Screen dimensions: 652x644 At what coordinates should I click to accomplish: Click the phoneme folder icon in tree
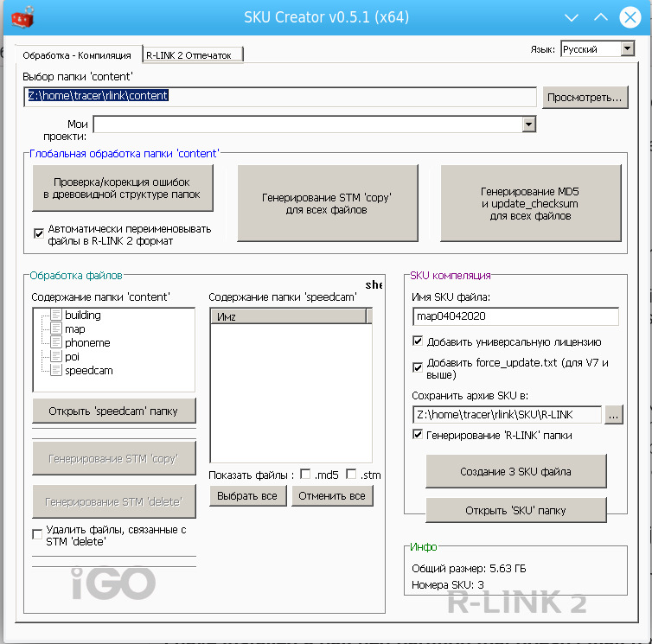[56, 342]
